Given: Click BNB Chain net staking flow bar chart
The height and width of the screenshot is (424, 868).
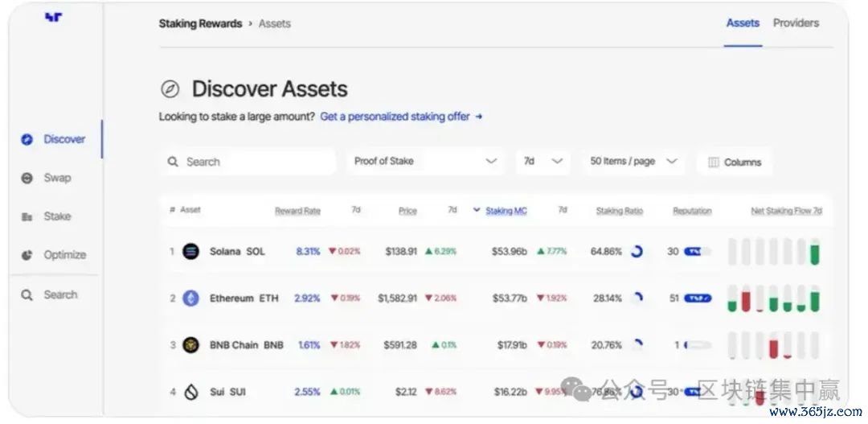Looking at the screenshot, I should pyautogui.click(x=773, y=344).
